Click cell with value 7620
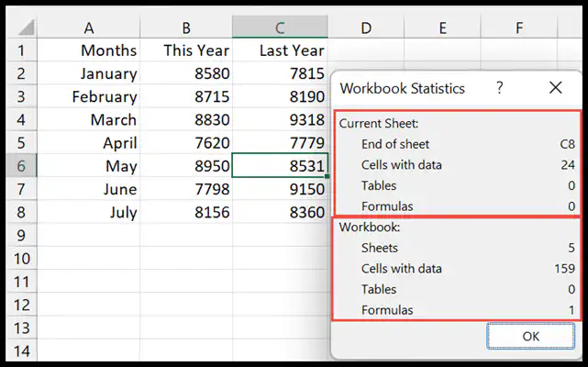The height and width of the screenshot is (367, 588). (186, 142)
